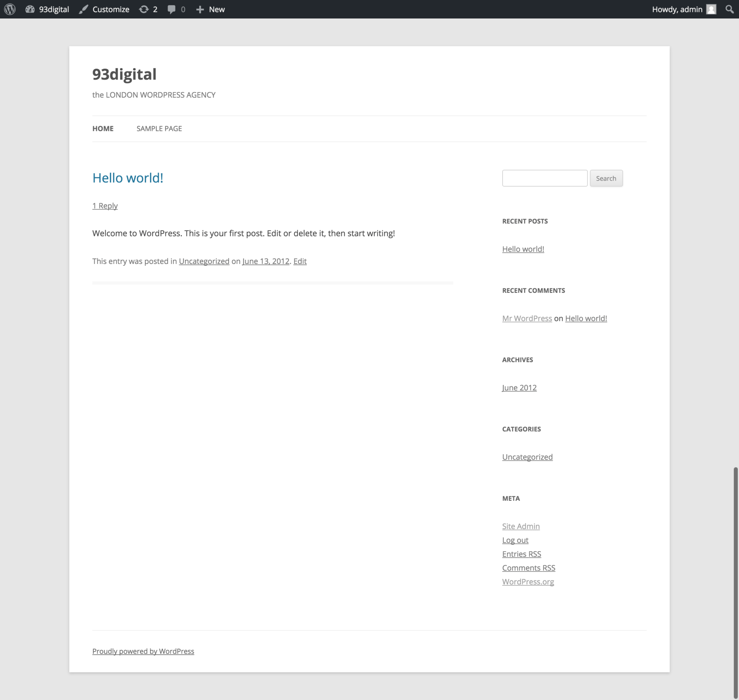The width and height of the screenshot is (739, 700).
Task: Go to the SAMPLE PAGE menu item
Action: [159, 129]
